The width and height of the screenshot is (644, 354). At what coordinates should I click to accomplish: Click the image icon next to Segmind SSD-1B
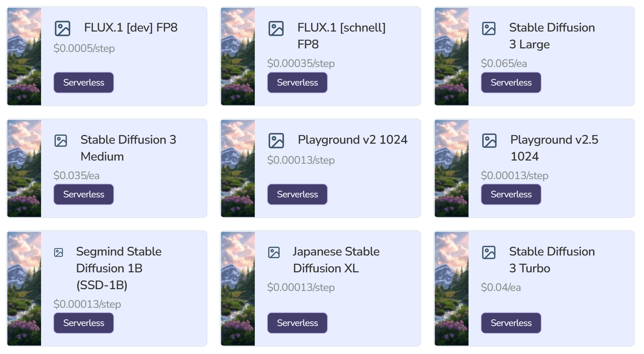tap(59, 252)
